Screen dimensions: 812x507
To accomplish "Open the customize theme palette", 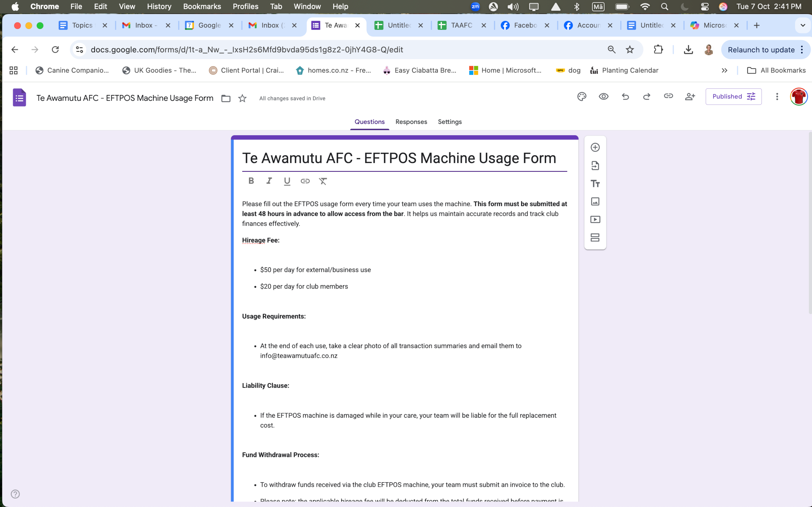I will pos(581,97).
